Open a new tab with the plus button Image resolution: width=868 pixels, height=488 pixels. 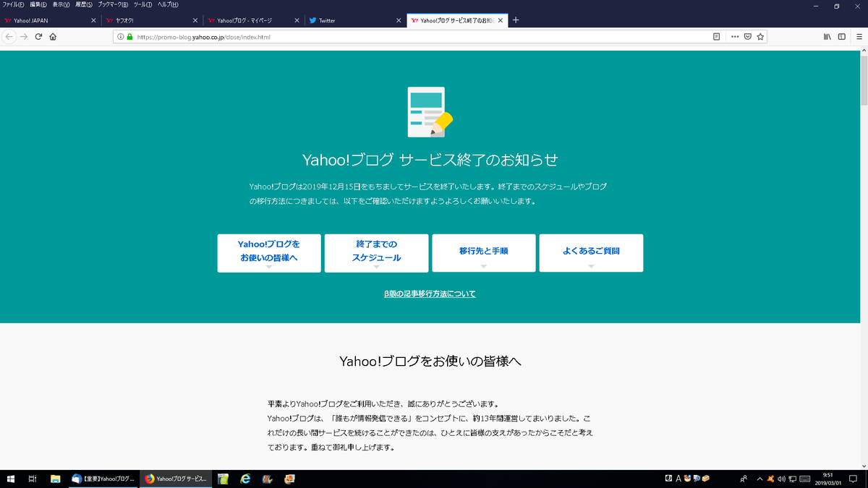point(516,20)
